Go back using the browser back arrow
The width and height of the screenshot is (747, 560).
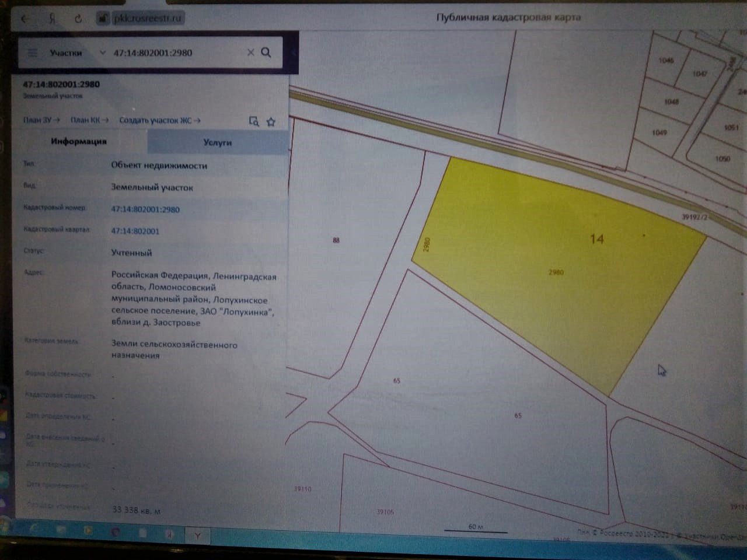point(25,19)
